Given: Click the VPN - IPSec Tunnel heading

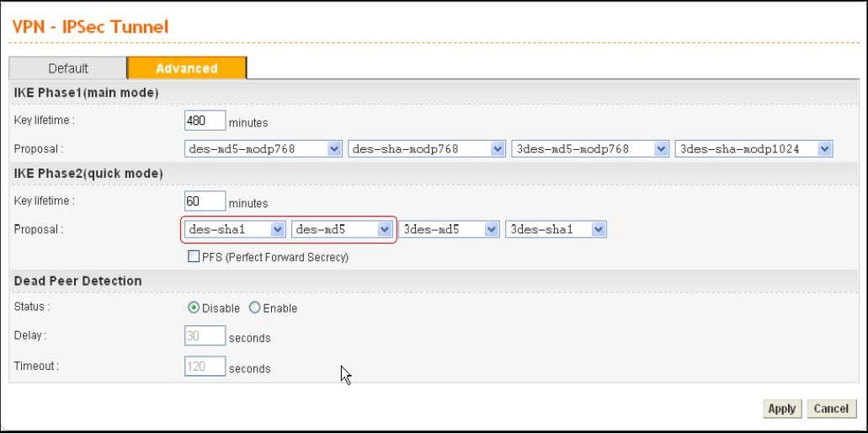Looking at the screenshot, I should pos(90,27).
